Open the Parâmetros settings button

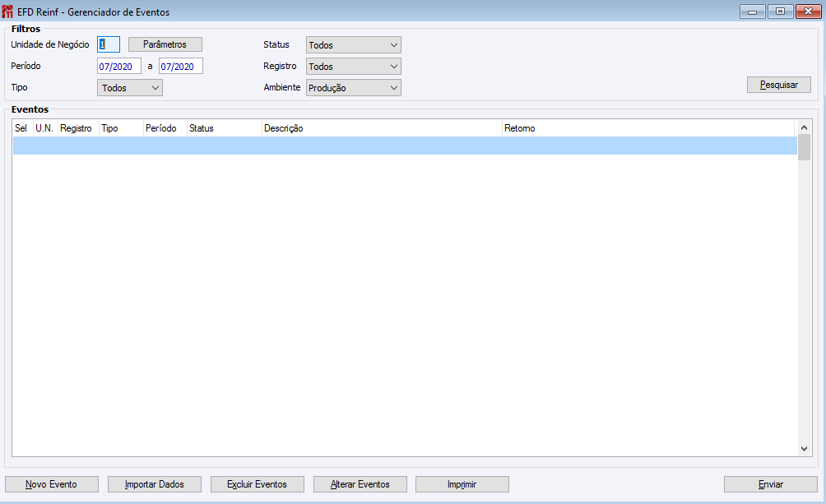click(165, 44)
